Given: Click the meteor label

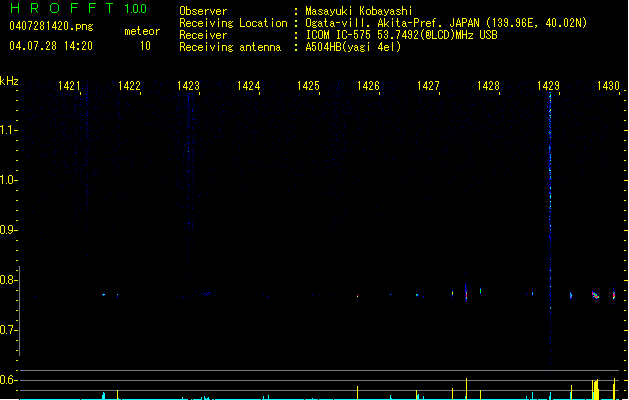Looking at the screenshot, I should point(142,31).
